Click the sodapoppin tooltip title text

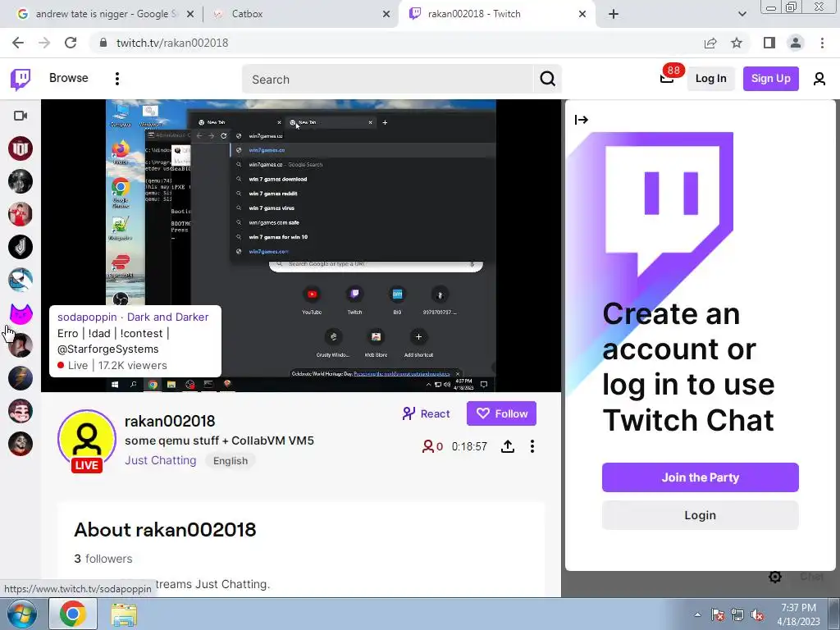pos(133,317)
